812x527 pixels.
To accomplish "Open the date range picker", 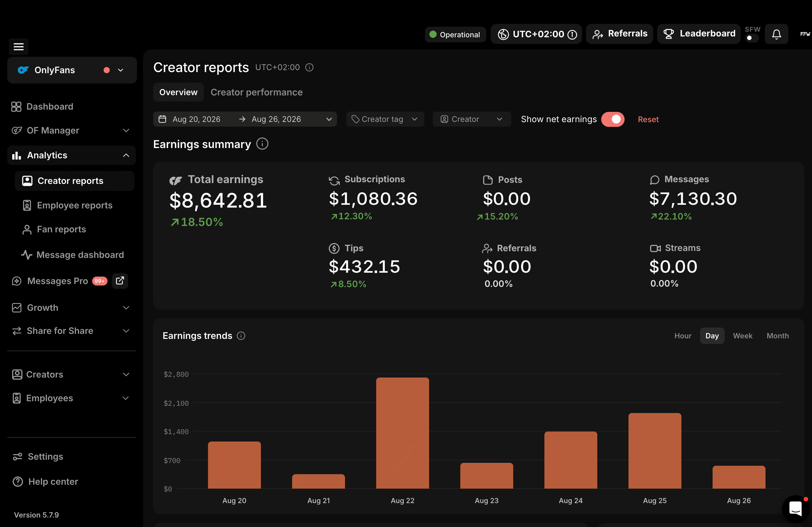I will click(x=245, y=119).
